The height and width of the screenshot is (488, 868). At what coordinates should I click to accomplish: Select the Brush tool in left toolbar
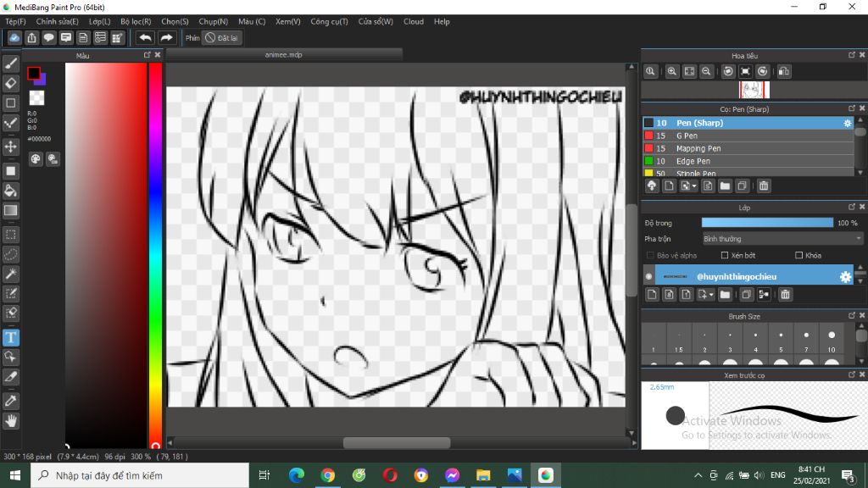click(10, 64)
